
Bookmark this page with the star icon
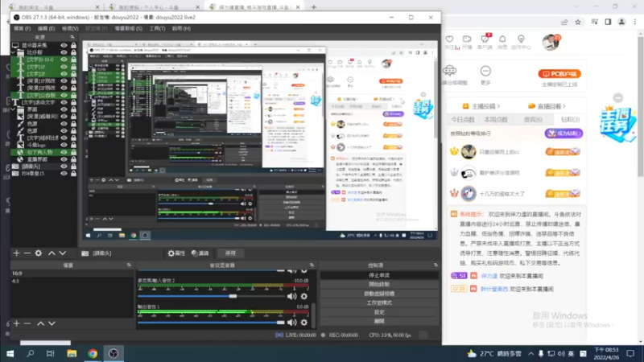[x=578, y=23]
